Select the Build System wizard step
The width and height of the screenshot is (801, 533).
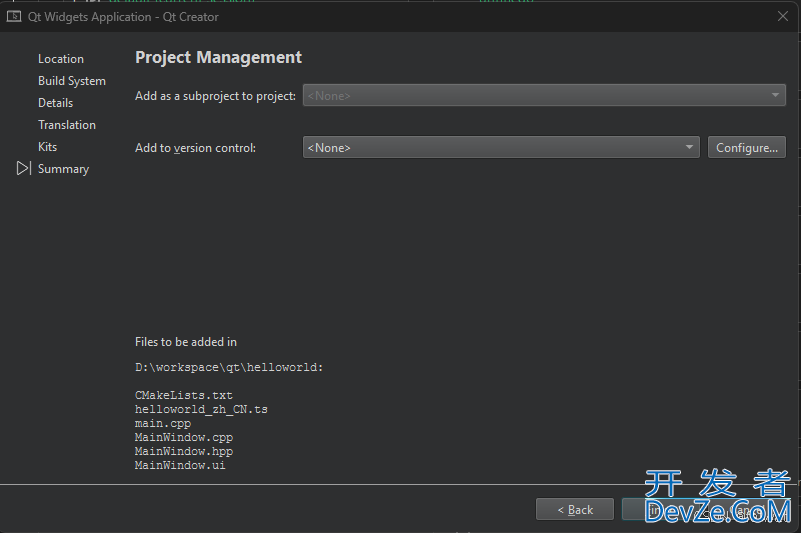pyautogui.click(x=72, y=81)
